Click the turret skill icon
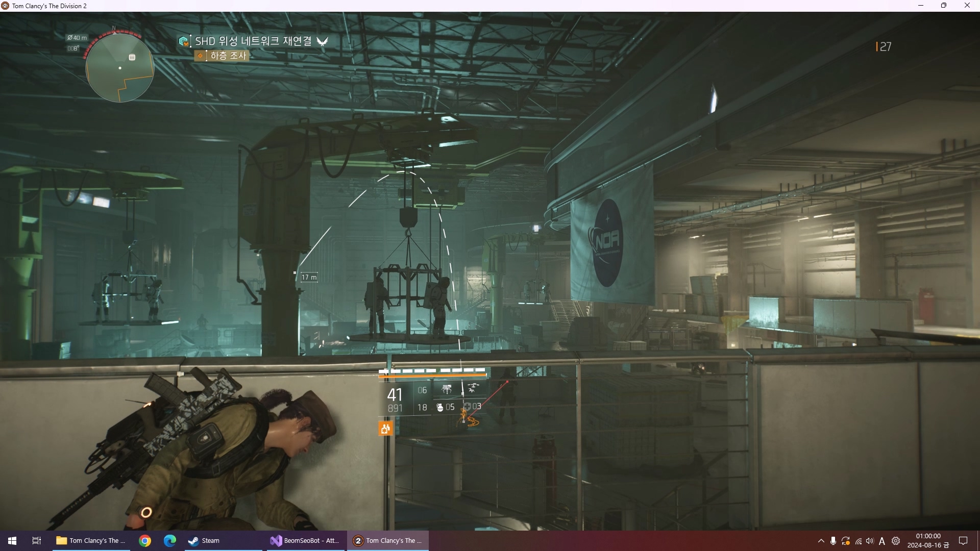 447,390
